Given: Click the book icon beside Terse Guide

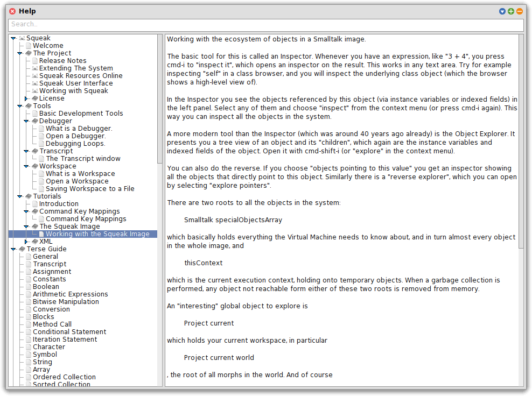Looking at the screenshot, I should click(x=22, y=249).
